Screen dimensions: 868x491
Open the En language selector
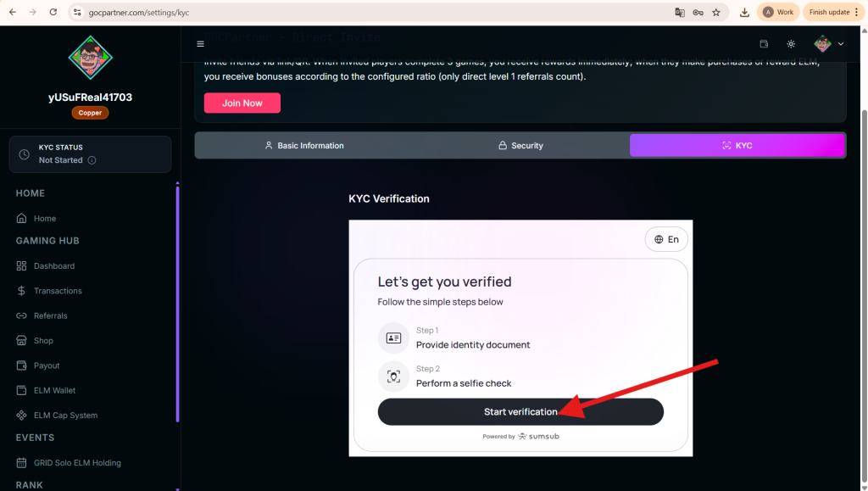tap(666, 240)
